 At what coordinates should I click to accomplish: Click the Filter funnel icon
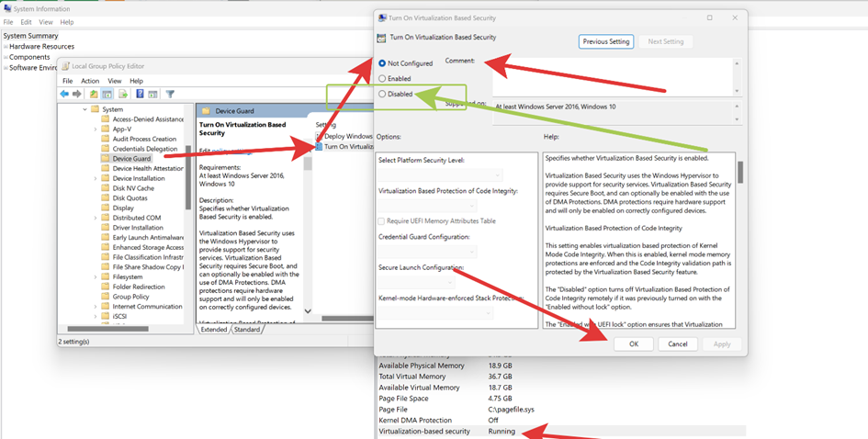(x=170, y=94)
